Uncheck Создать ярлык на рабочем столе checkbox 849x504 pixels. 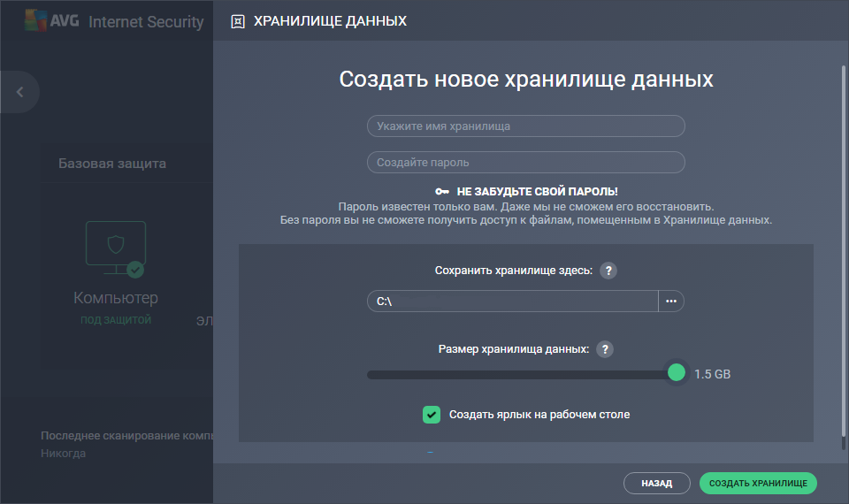click(432, 415)
